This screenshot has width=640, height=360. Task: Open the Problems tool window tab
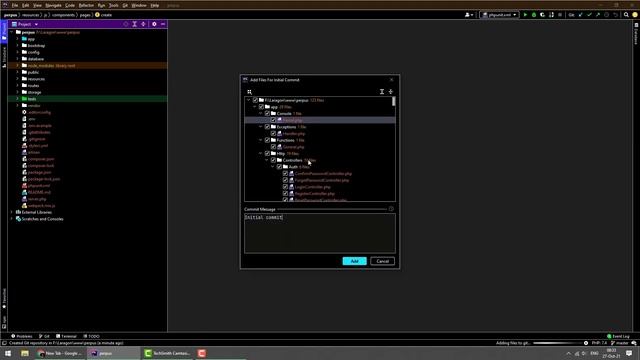click(x=22, y=336)
